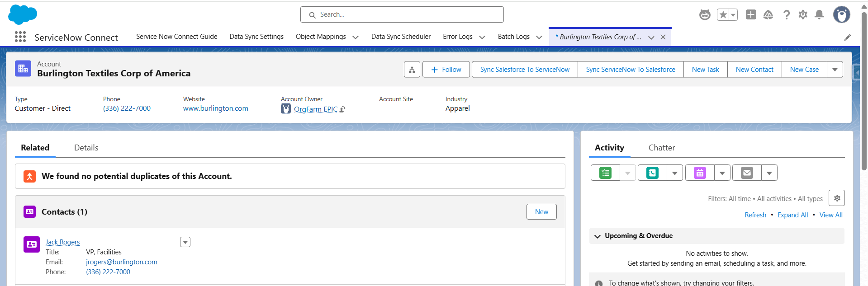
Task: Click the Account Owner avatar icon
Action: 286,109
